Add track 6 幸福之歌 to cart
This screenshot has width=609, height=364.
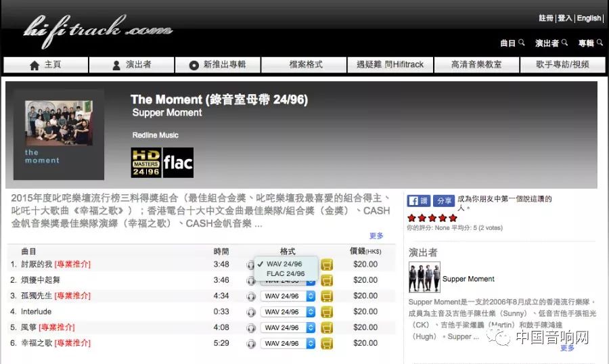[x=327, y=344]
